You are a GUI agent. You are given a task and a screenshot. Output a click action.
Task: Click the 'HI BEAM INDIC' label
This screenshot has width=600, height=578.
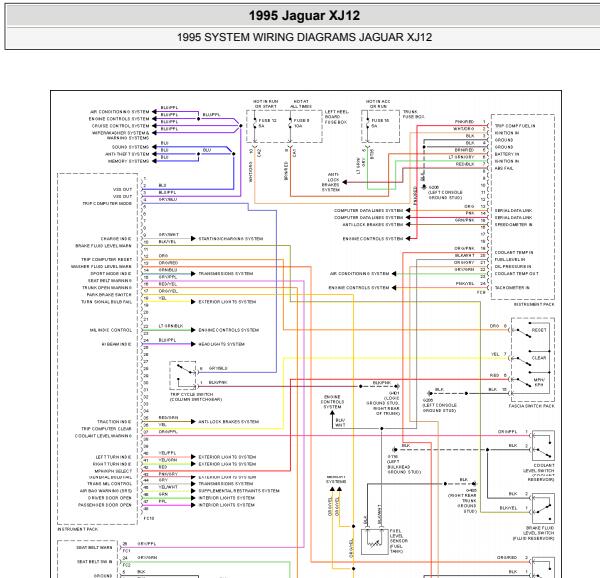point(116,344)
